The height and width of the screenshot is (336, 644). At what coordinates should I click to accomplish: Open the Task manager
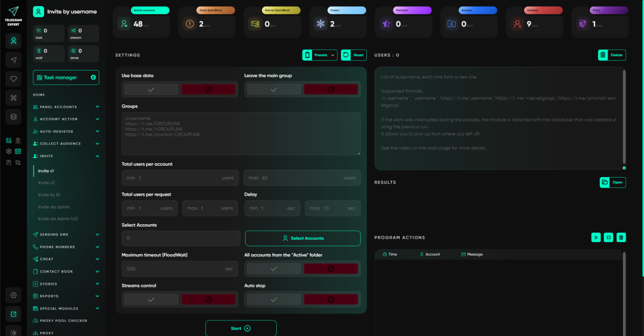coord(66,77)
